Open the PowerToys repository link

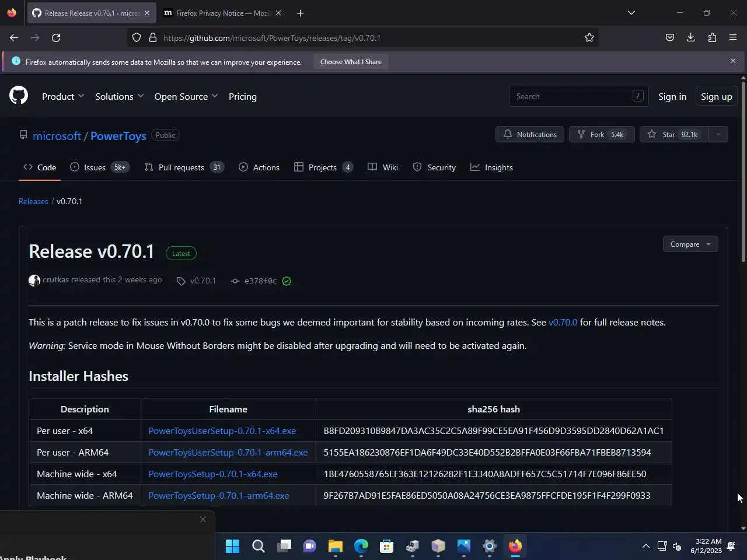click(x=118, y=136)
